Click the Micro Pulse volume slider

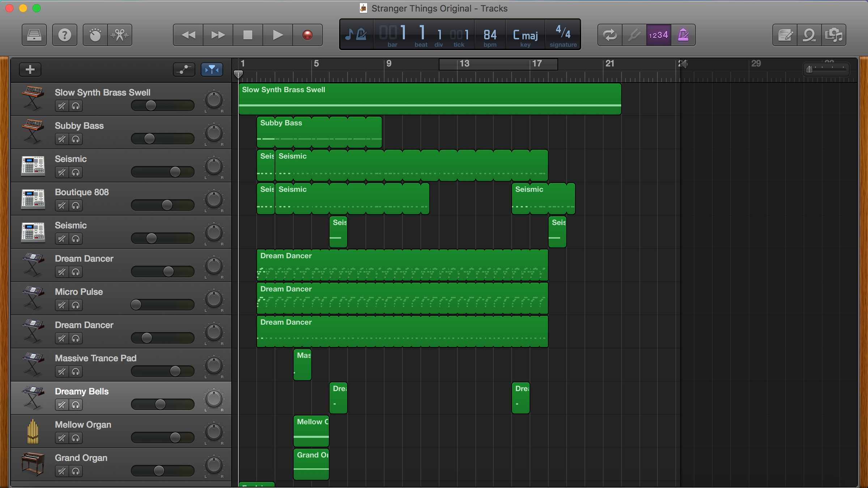(162, 305)
